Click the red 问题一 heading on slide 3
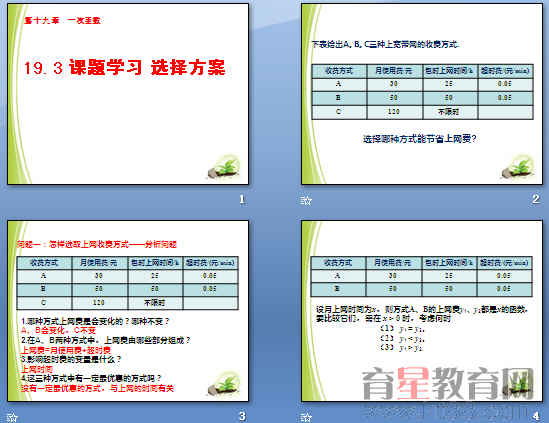The image size is (549, 423). (x=96, y=244)
